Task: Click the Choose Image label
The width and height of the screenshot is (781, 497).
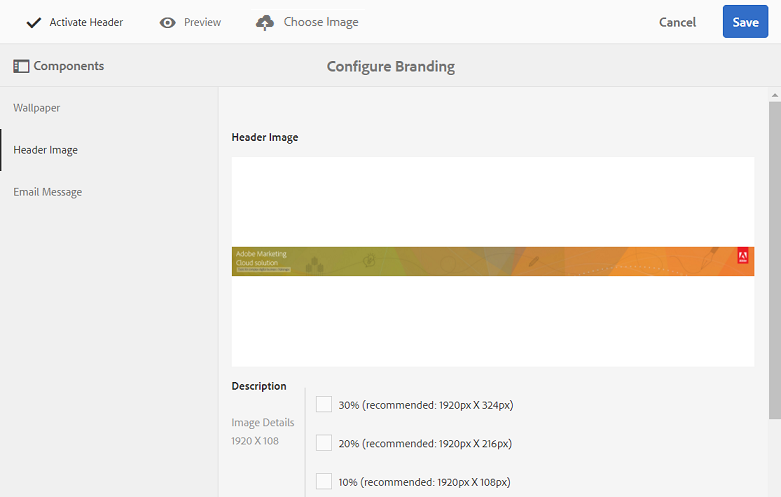Action: [x=321, y=22]
